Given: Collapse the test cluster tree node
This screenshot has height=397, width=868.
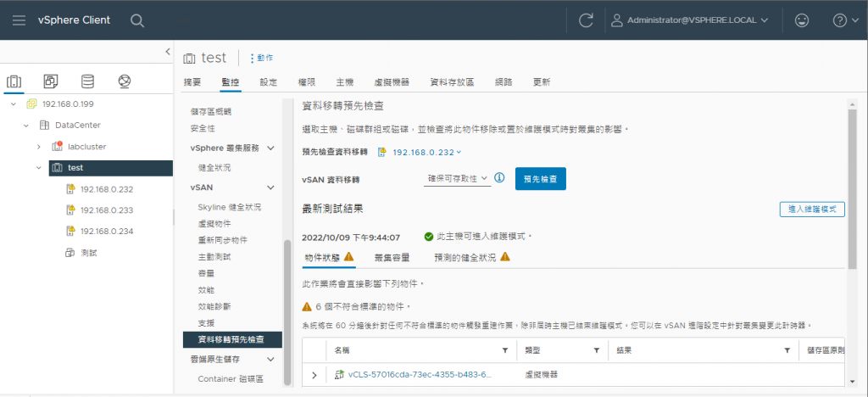Looking at the screenshot, I should tap(39, 168).
